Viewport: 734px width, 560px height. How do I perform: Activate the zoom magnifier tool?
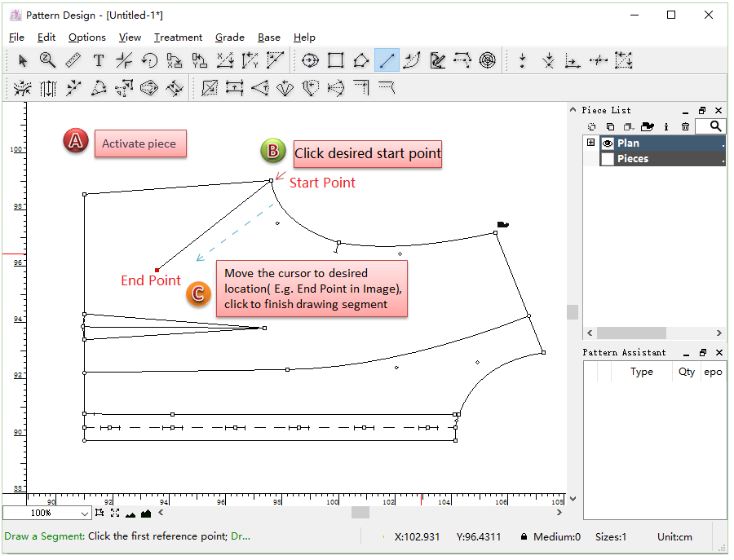(48, 60)
